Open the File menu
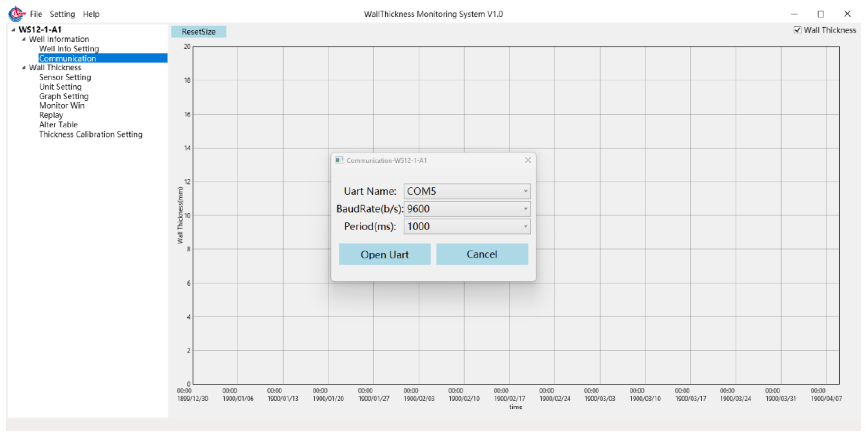868x436 pixels. click(x=36, y=14)
